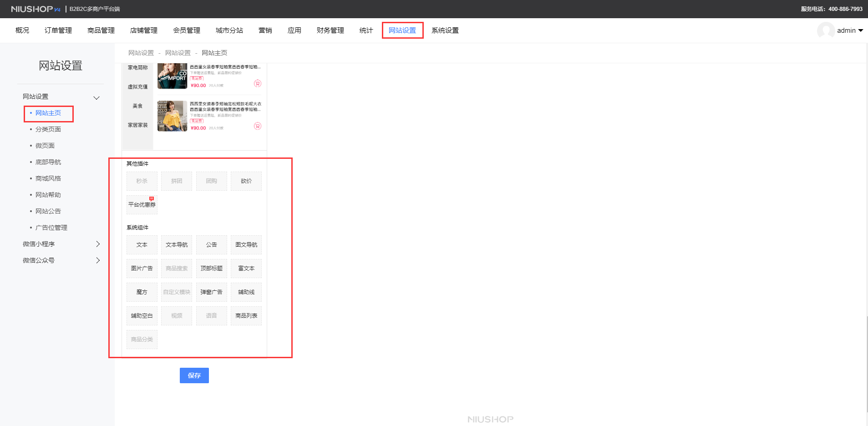Select 虚拟充值 category in preview
This screenshot has height=426, width=868.
(x=137, y=87)
